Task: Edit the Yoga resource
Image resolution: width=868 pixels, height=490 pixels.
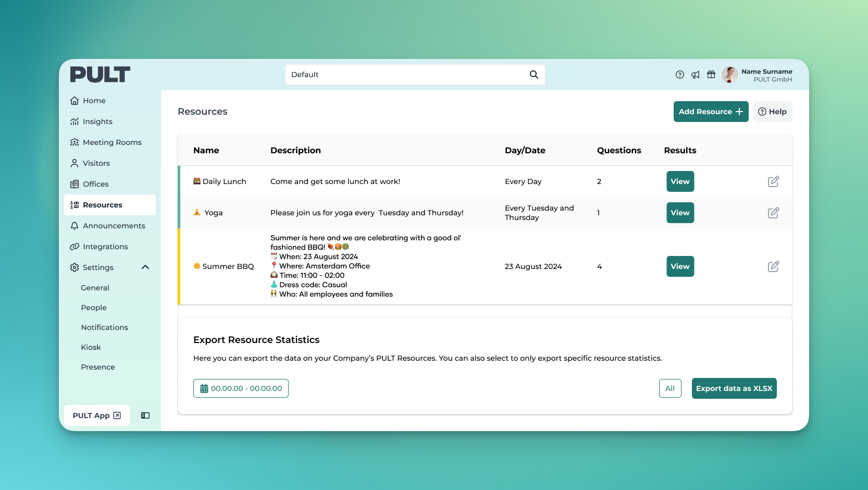Action: [774, 213]
